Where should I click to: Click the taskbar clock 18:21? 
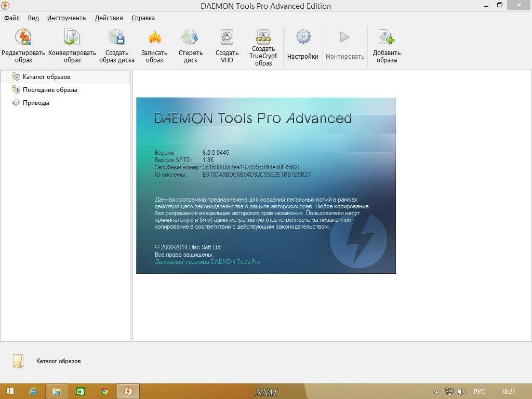pos(508,392)
